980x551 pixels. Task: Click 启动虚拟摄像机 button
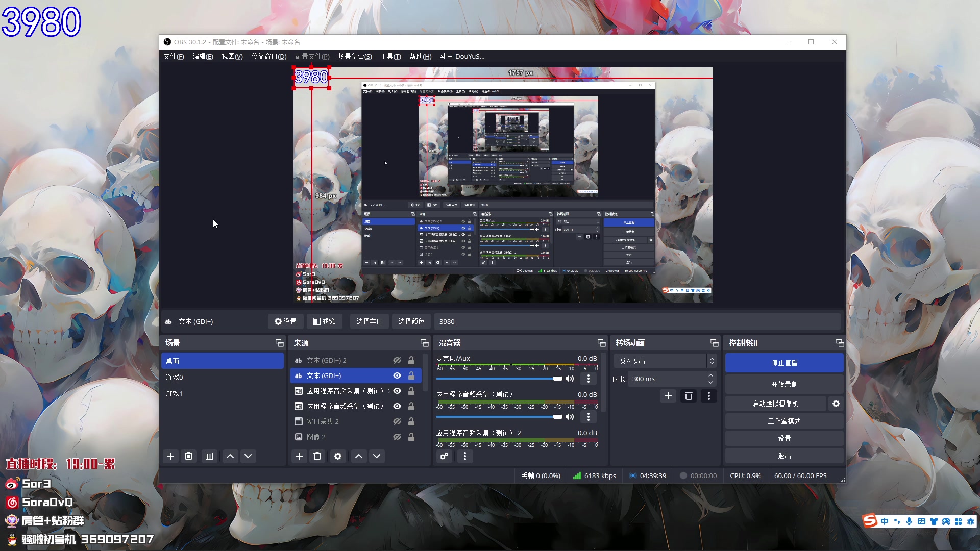775,404
